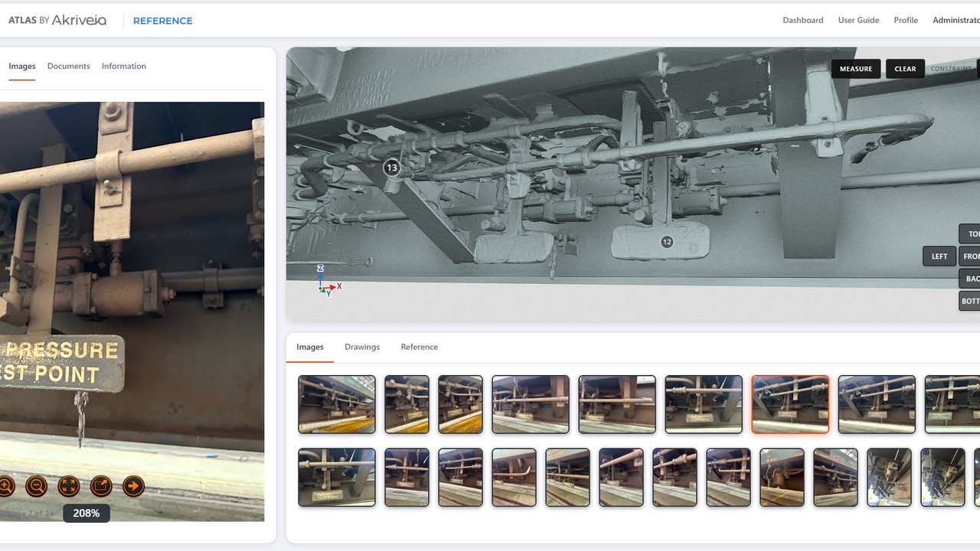The height and width of the screenshot is (551, 980).
Task: Open image in new window icon
Action: click(x=101, y=485)
